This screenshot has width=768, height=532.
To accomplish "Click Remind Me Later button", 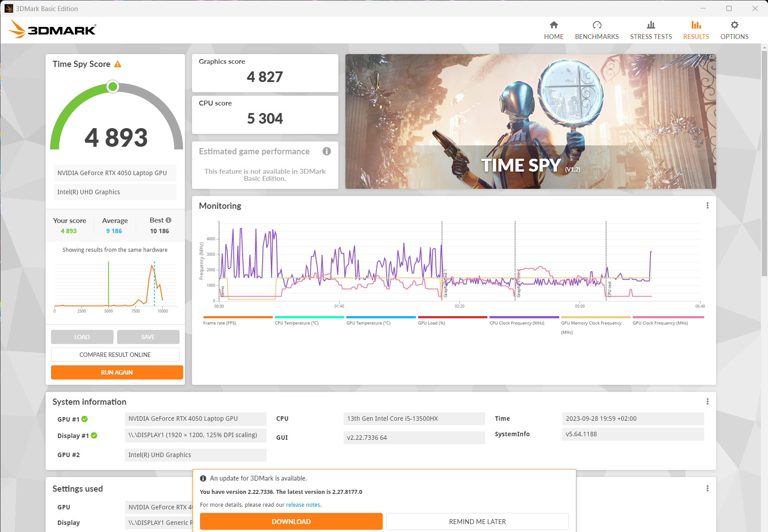I will pos(478,521).
